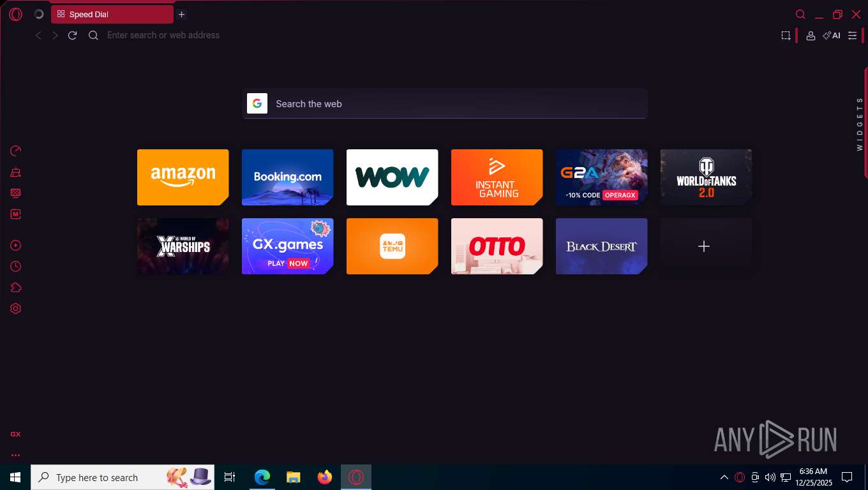This screenshot has height=490, width=868.
Task: Open the Meet Now camera tray icon
Action: (x=755, y=477)
